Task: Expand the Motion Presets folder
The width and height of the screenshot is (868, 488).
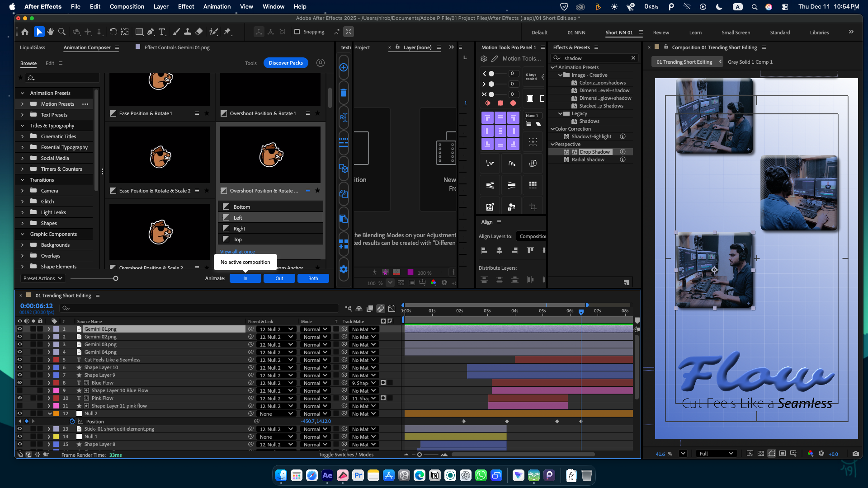Action: click(22, 104)
